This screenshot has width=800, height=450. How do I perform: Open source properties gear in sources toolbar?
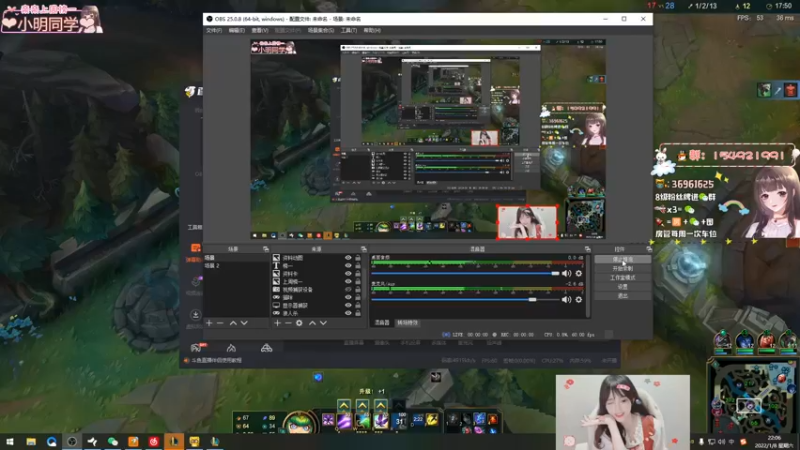pyautogui.click(x=299, y=323)
